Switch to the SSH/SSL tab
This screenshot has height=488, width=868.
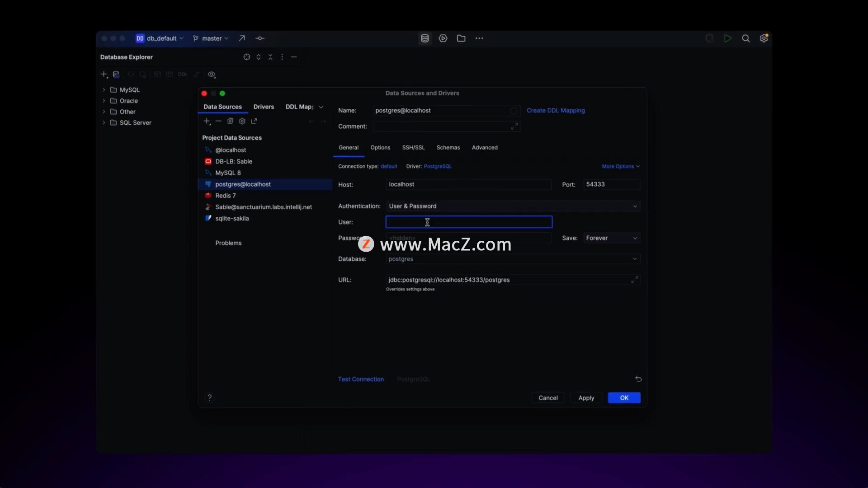(x=413, y=148)
